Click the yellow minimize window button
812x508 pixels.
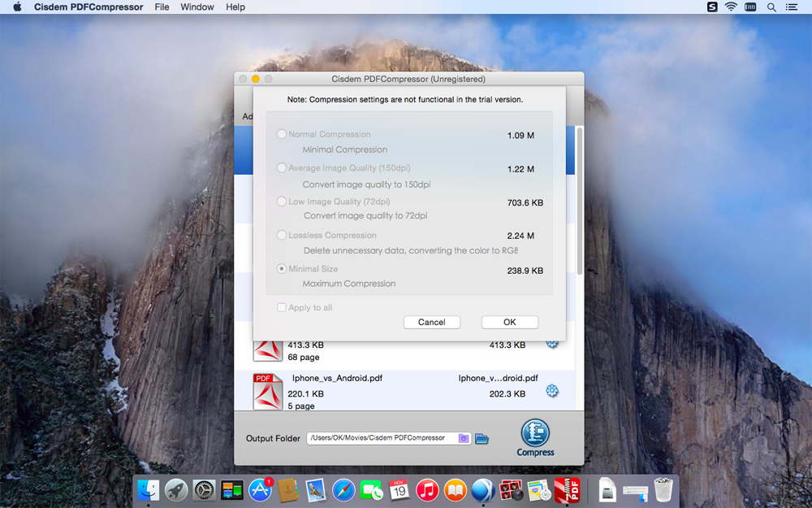(x=255, y=79)
